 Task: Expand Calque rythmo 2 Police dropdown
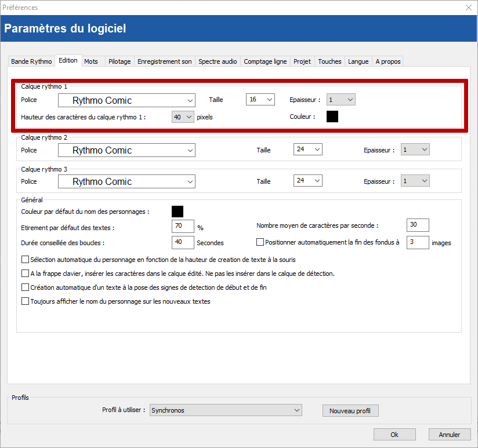(126, 150)
